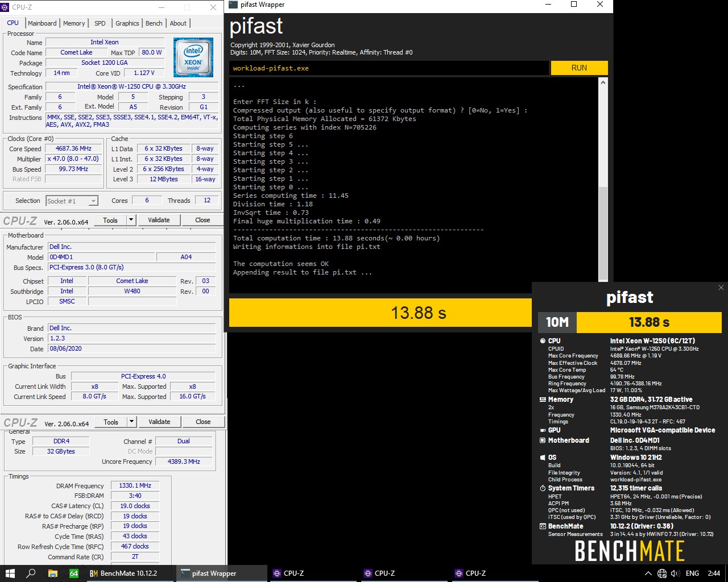This screenshot has height=582, width=728.
Task: Click the BenchMate section icon near Sensor Measurements
Action: click(x=543, y=526)
